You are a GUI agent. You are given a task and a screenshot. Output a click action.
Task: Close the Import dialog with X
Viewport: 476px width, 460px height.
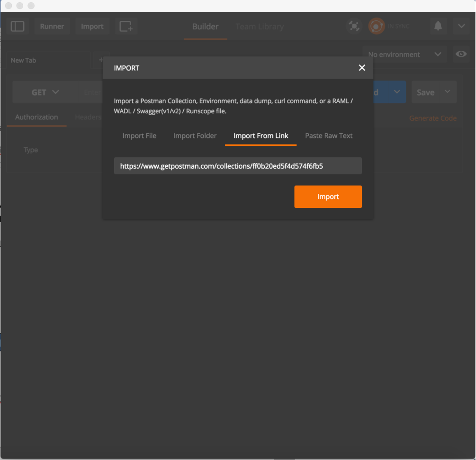(362, 68)
